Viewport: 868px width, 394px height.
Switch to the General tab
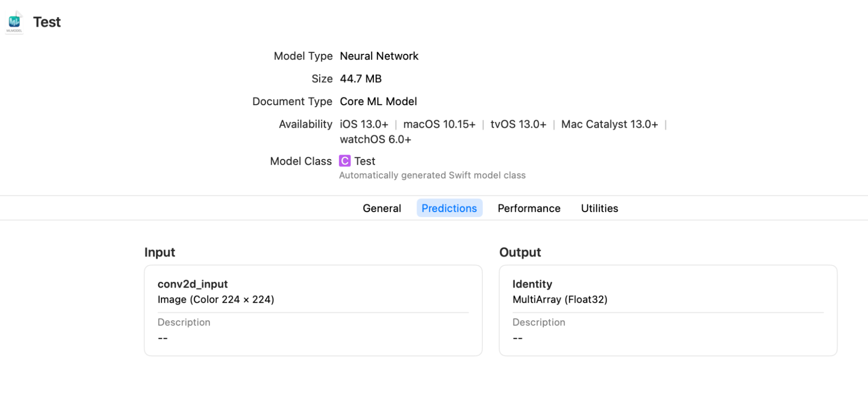(382, 209)
